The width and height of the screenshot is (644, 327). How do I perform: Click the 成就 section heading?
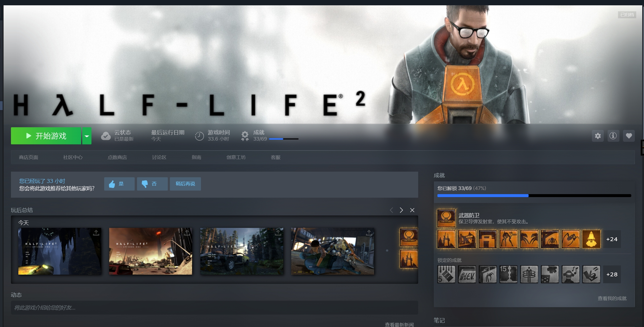point(439,175)
